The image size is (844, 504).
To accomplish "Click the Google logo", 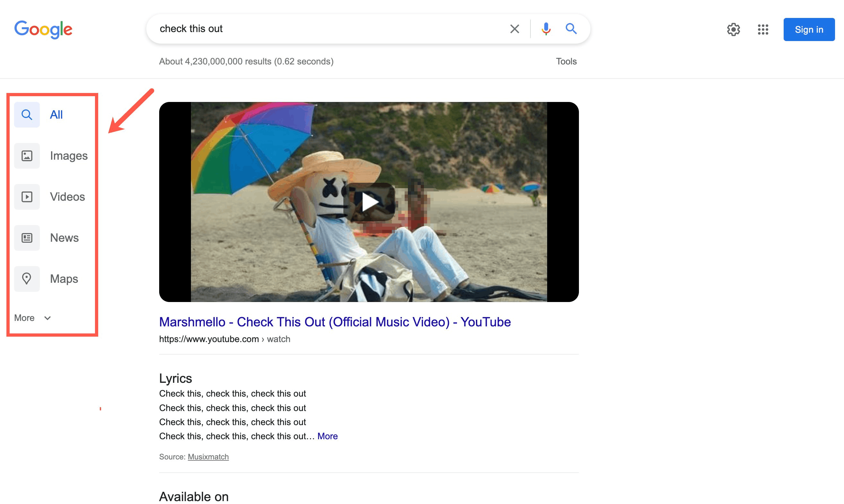I will (x=43, y=29).
